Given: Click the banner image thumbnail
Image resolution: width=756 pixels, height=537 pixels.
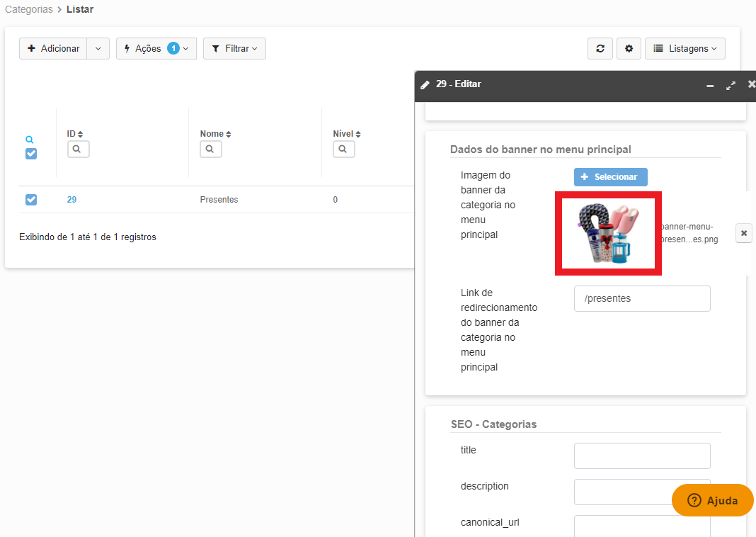Looking at the screenshot, I should click(x=608, y=234).
